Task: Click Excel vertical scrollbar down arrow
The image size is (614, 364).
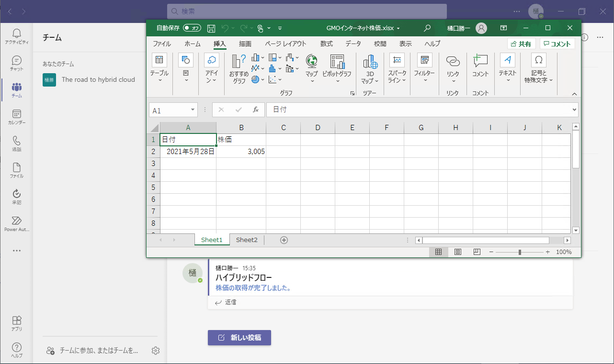Action: coord(576,230)
